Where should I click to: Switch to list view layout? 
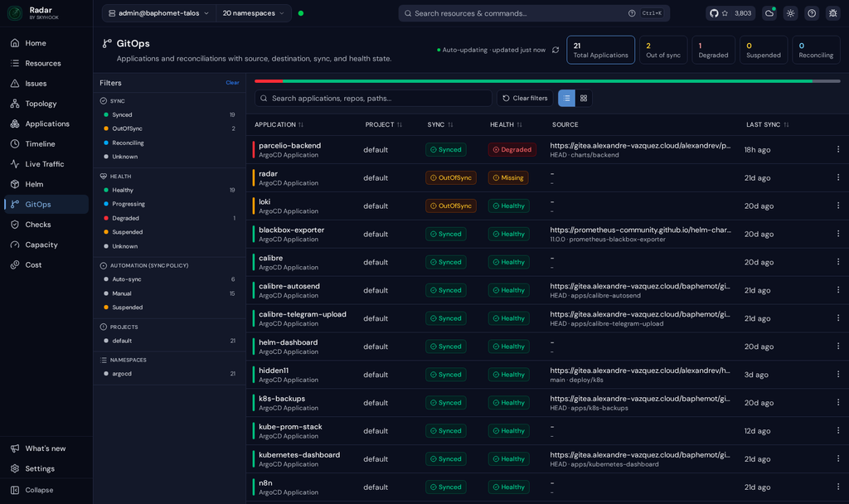click(x=566, y=98)
